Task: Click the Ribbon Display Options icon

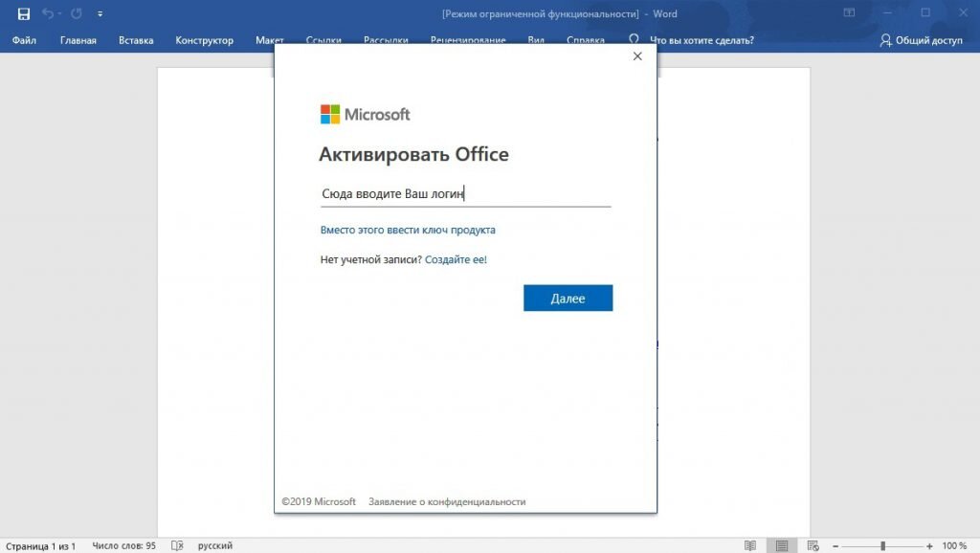Action: pos(849,12)
